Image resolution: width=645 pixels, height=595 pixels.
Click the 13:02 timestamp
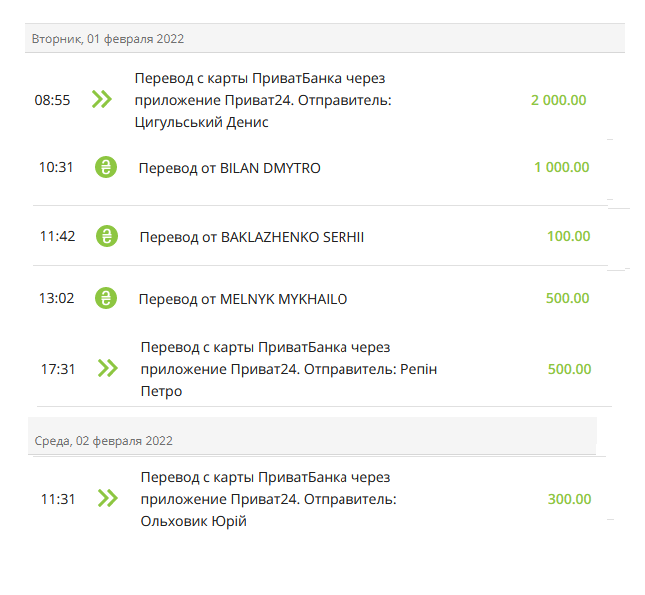(57, 298)
